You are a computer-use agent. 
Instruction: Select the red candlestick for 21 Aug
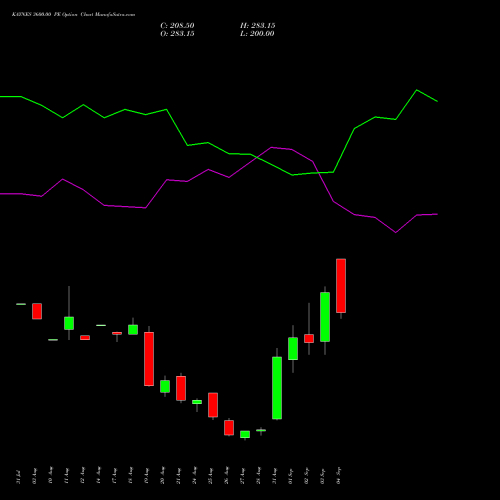181,388
